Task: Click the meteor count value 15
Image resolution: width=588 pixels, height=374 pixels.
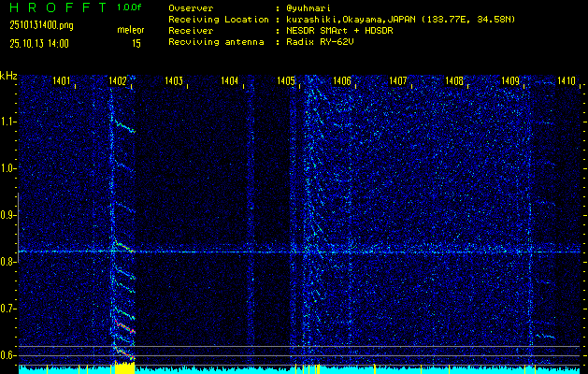Action: pos(136,43)
